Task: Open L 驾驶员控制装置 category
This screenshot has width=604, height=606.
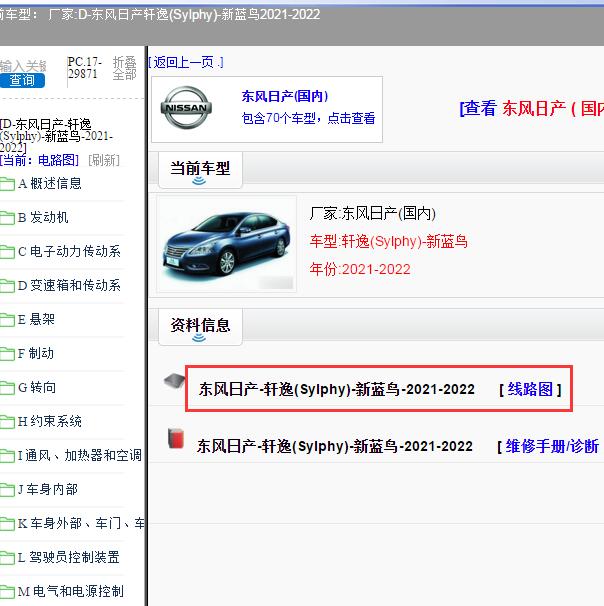Action: [x=69, y=558]
